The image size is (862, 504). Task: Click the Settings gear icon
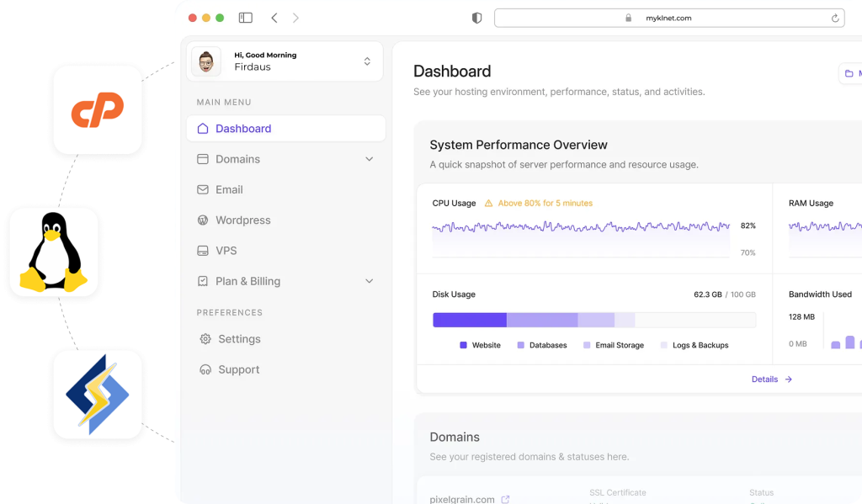coord(205,339)
